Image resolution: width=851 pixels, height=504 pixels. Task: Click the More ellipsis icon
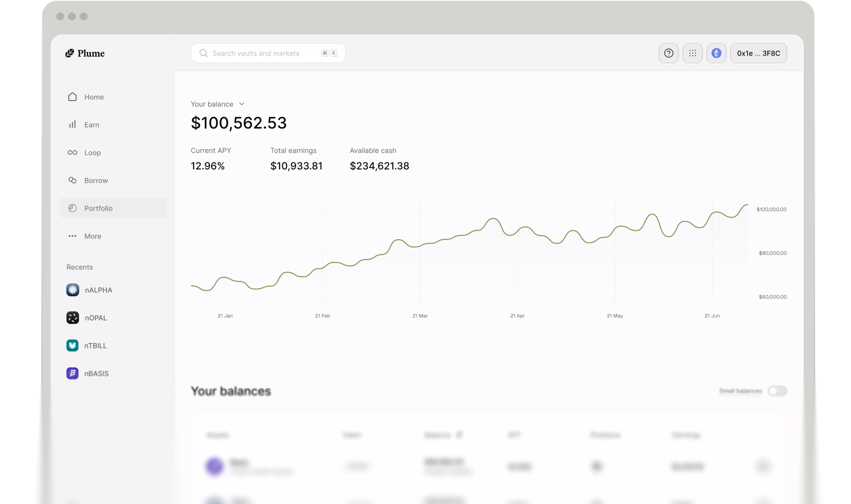point(72,236)
